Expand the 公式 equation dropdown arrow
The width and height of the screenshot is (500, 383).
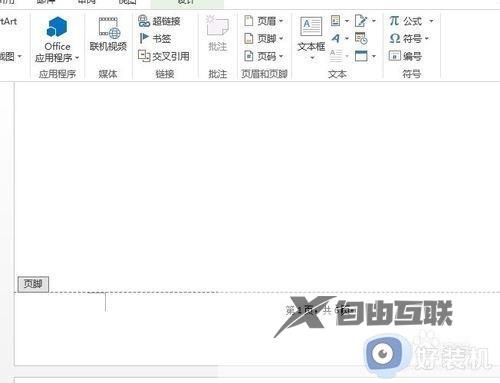(x=431, y=21)
